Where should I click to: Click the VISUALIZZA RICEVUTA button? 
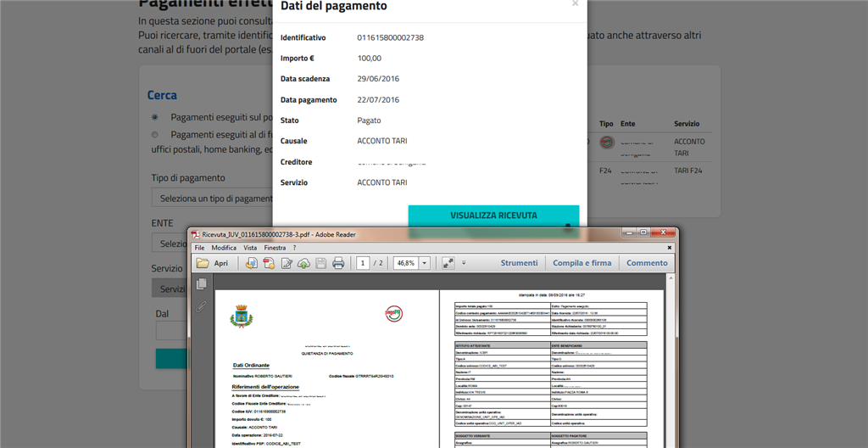click(493, 216)
